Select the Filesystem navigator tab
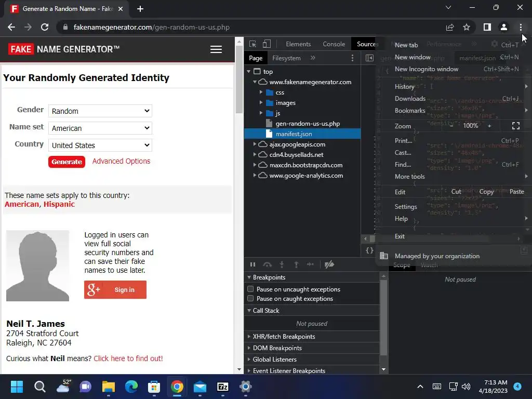 286,58
